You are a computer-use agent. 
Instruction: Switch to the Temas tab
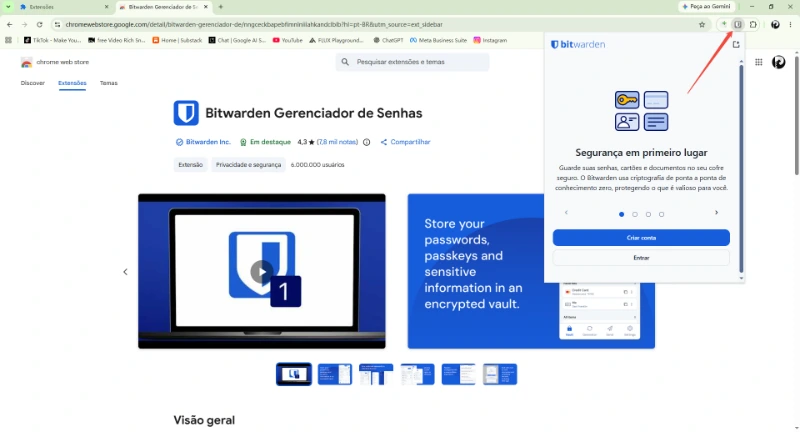coord(109,83)
